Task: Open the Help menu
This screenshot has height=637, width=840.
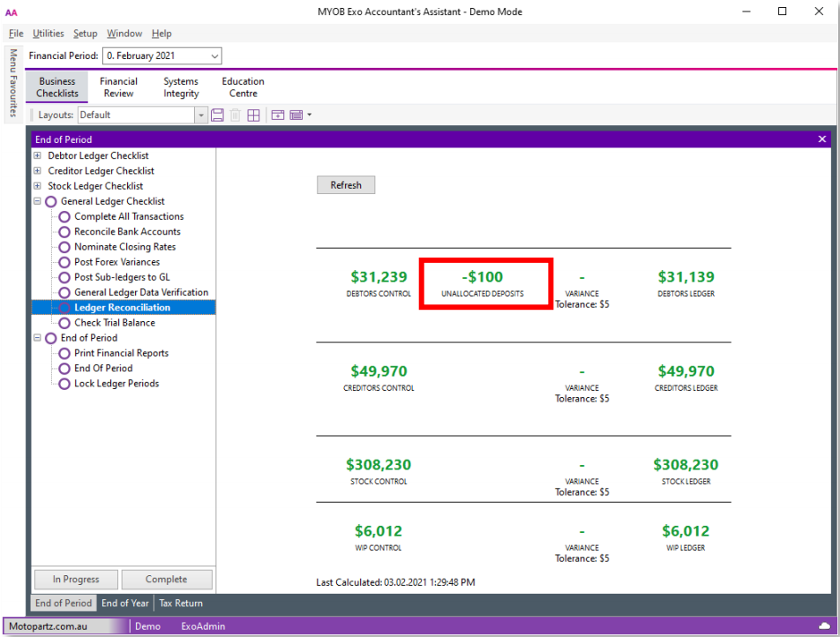Action: pyautogui.click(x=161, y=34)
